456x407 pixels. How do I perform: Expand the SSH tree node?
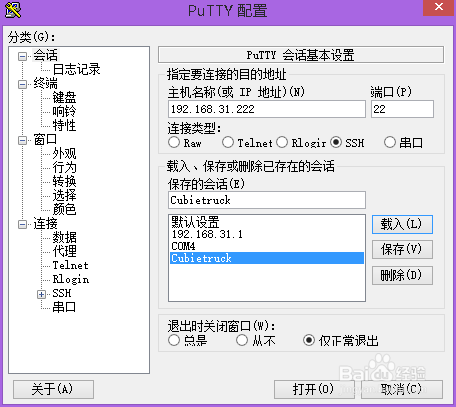click(x=41, y=294)
